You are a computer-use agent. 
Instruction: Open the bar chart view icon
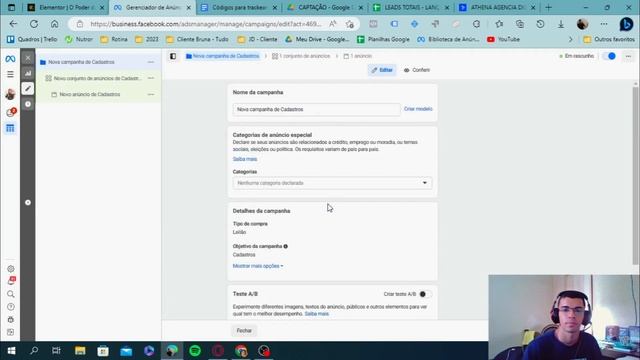[28, 73]
